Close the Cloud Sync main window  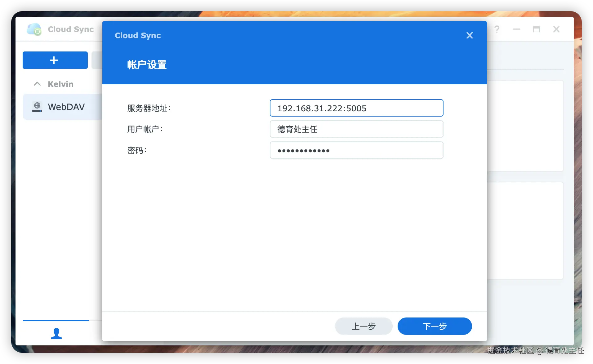pyautogui.click(x=556, y=29)
